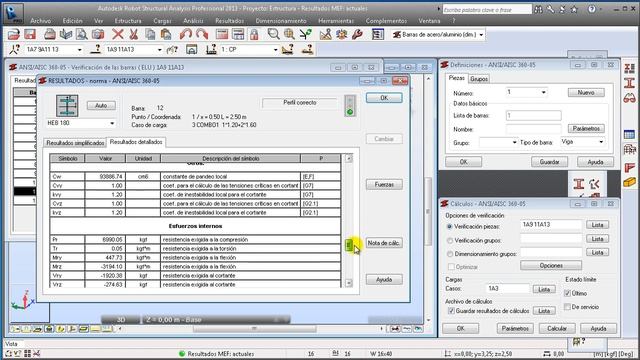Open the Estructura menu
The height and width of the screenshot is (360, 640).
[128, 20]
